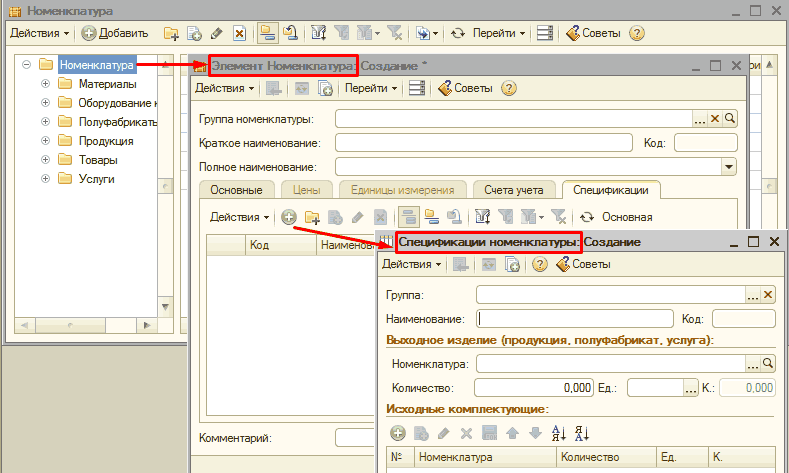Sort components descending in Исходные комплектующие
The width and height of the screenshot is (789, 473).
pyautogui.click(x=582, y=433)
